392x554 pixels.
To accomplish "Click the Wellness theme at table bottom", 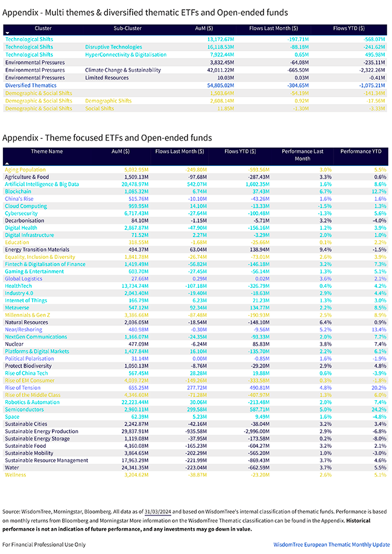I will (x=16, y=475).
